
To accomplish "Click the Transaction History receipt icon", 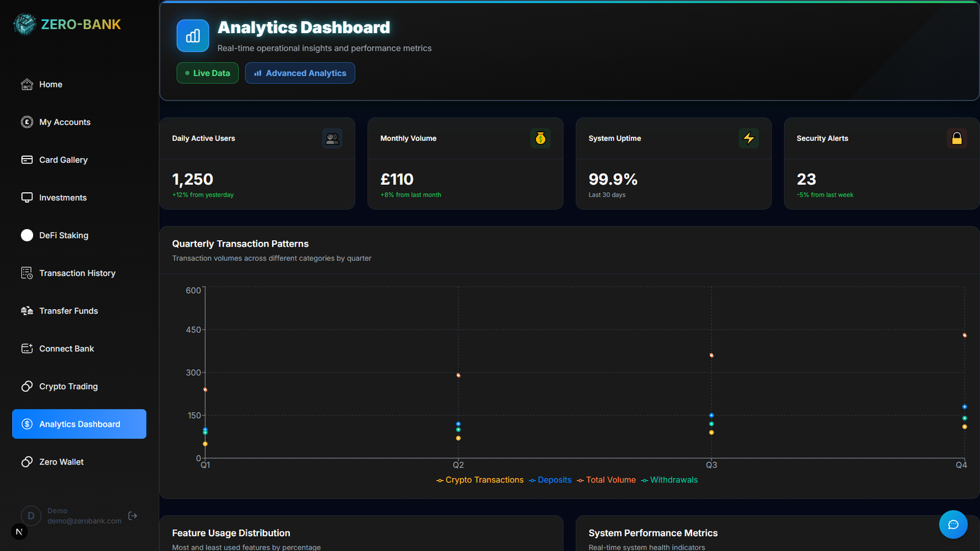I will tap(27, 273).
